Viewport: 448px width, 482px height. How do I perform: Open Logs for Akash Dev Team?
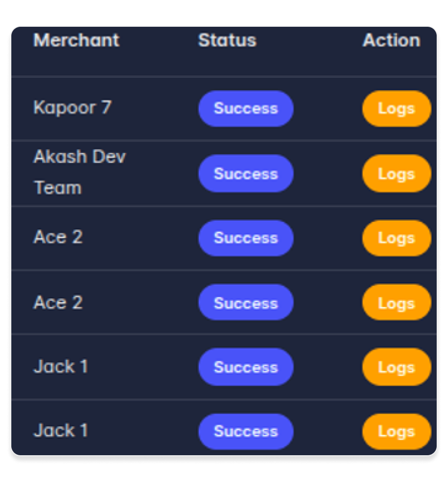click(396, 174)
